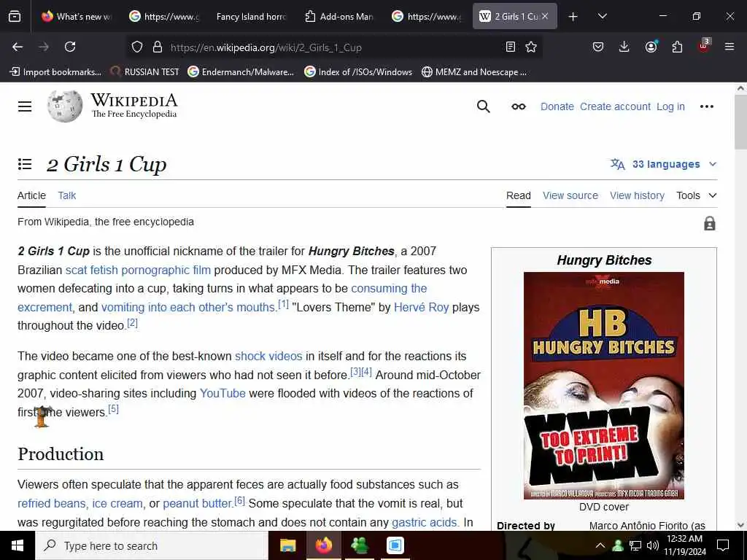The image size is (747, 560).
Task: Open RUSSIAN TEST bookmark
Action: 145,72
